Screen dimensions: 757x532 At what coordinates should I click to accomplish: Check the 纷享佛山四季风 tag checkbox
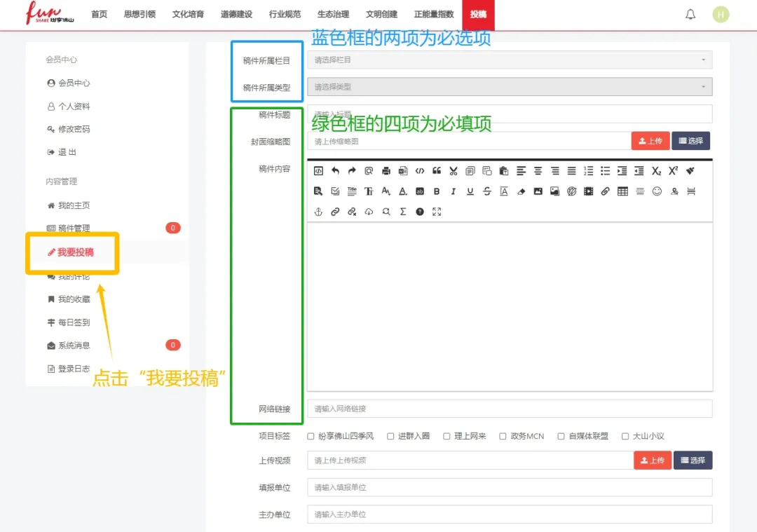tap(311, 436)
